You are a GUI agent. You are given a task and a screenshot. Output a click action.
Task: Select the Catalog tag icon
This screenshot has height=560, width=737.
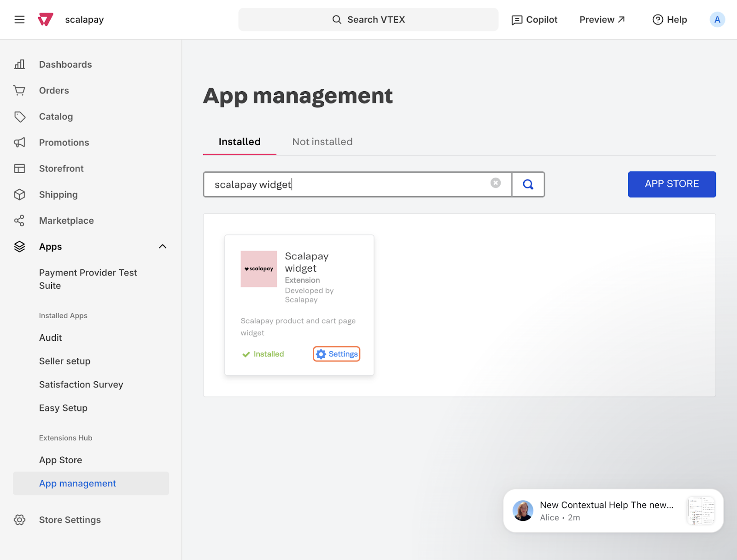(x=19, y=117)
